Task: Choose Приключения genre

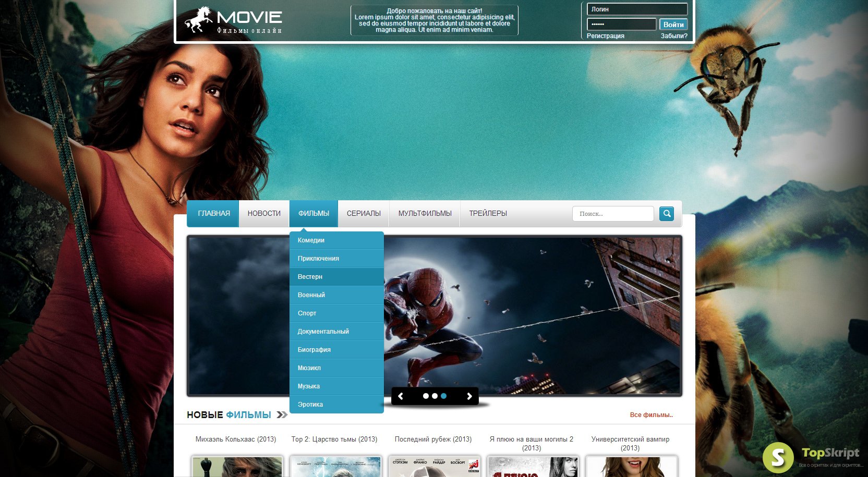Action: click(x=336, y=259)
